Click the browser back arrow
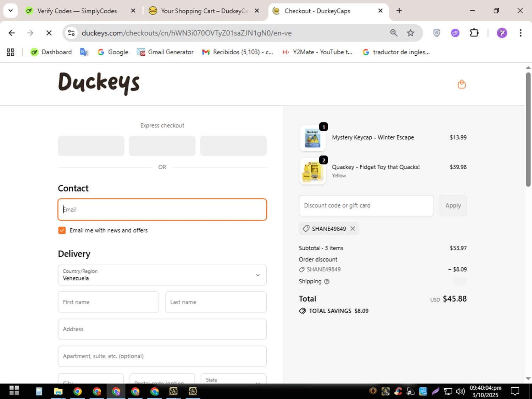 tap(12, 33)
